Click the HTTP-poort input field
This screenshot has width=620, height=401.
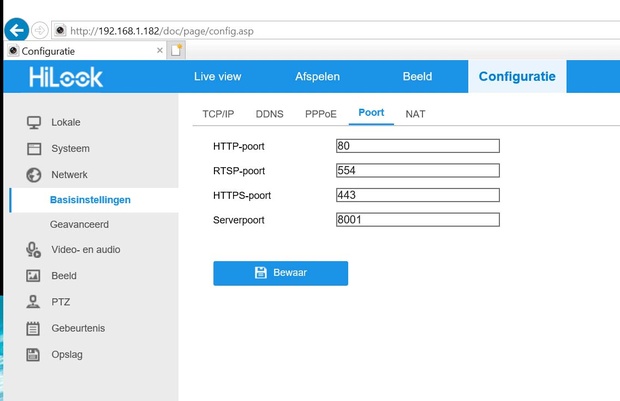418,146
